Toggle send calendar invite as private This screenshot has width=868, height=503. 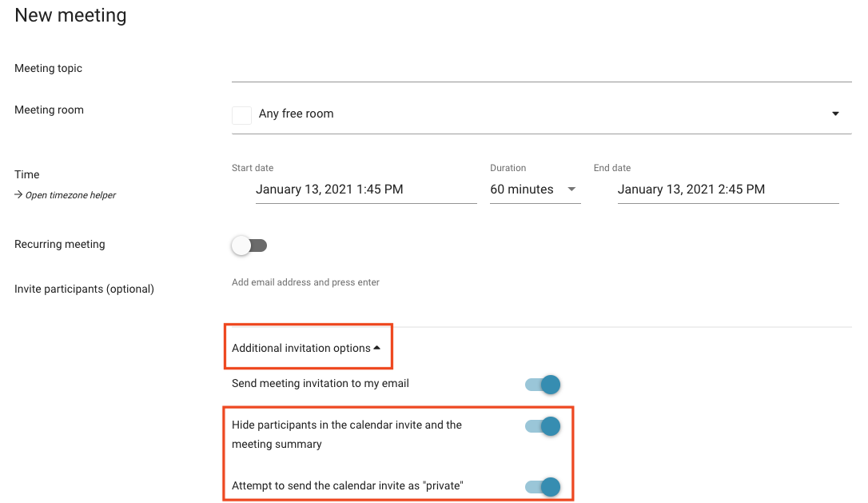pos(543,487)
